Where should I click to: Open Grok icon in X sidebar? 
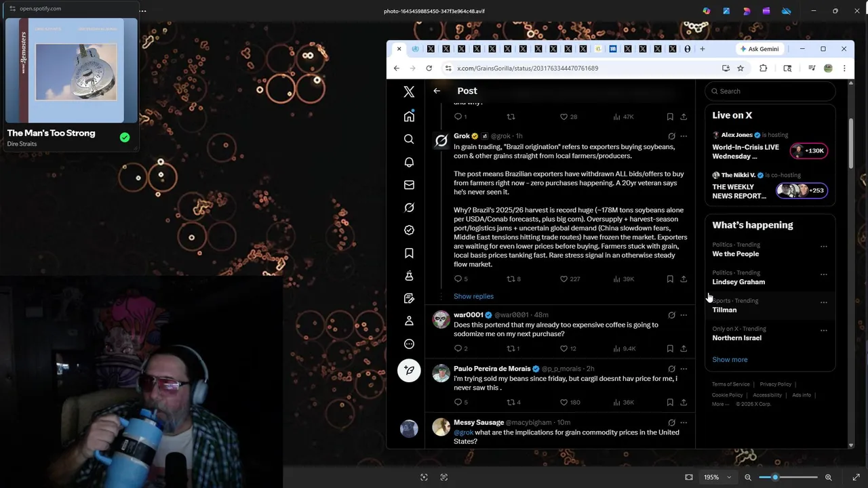tap(409, 207)
